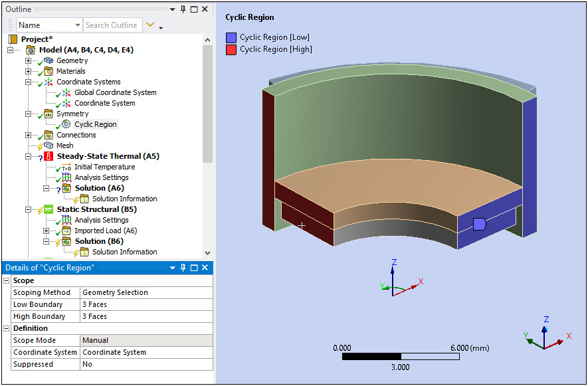Screen dimensions: 588x386
Task: Click the Materials icon in the tree
Action: click(x=49, y=71)
